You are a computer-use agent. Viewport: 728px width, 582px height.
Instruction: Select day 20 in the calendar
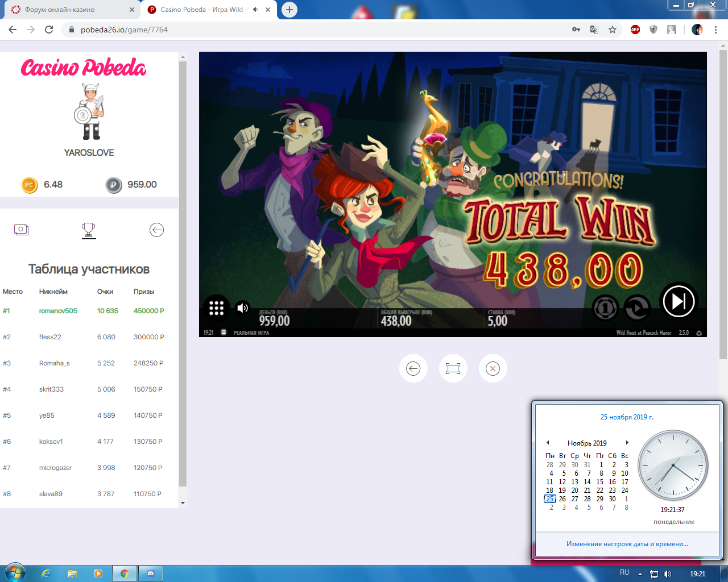coord(574,490)
